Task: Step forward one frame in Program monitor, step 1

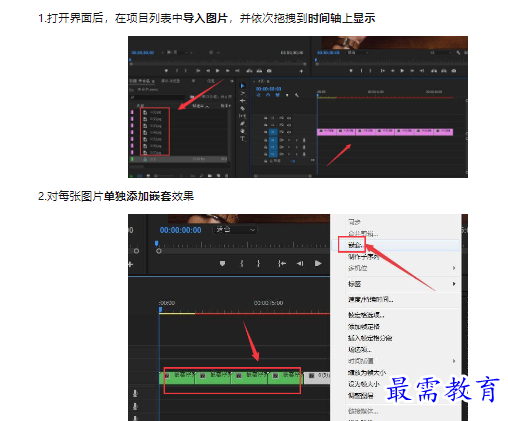Action: point(412,71)
